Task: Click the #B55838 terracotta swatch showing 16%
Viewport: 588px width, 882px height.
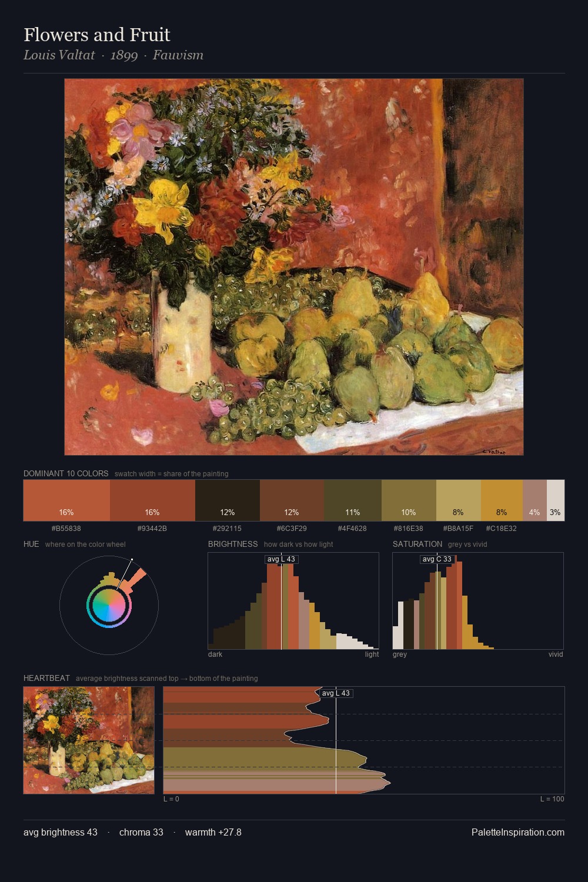Action: point(66,500)
